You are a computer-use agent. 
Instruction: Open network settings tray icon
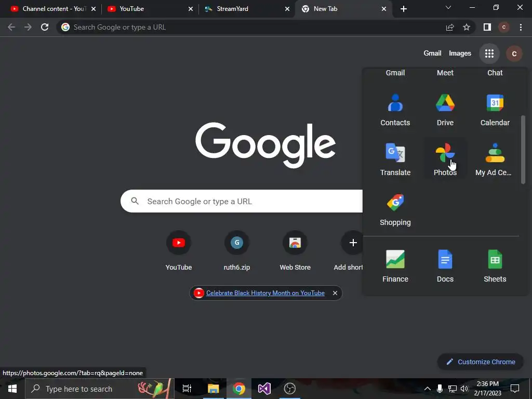pyautogui.click(x=452, y=389)
